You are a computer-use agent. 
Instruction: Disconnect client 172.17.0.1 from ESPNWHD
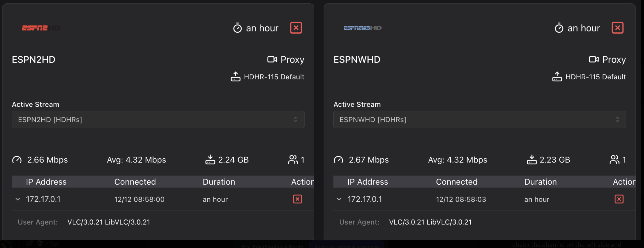pos(619,199)
